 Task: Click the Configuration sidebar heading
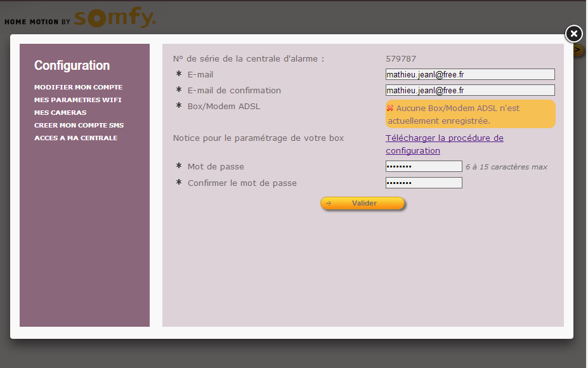(72, 65)
